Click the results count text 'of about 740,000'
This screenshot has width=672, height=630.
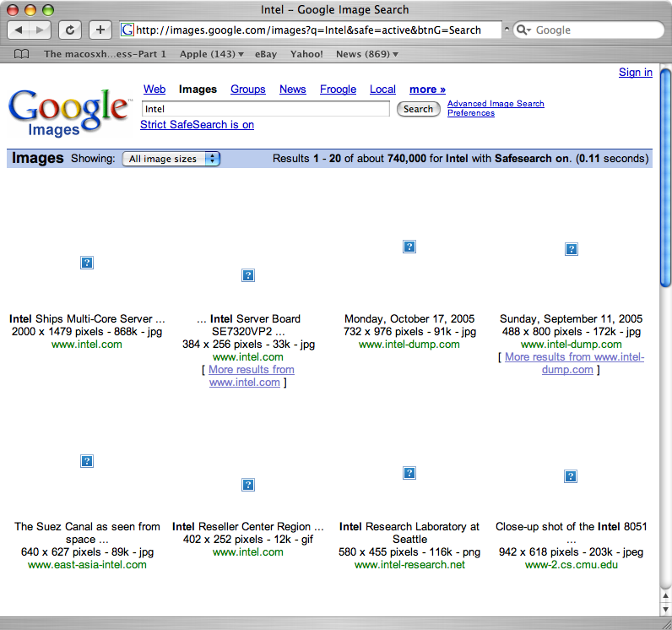click(385, 159)
